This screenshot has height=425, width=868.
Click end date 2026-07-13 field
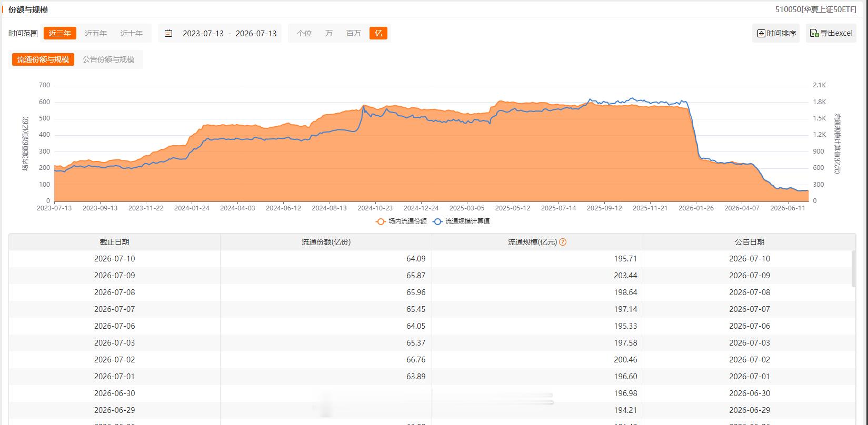point(256,33)
